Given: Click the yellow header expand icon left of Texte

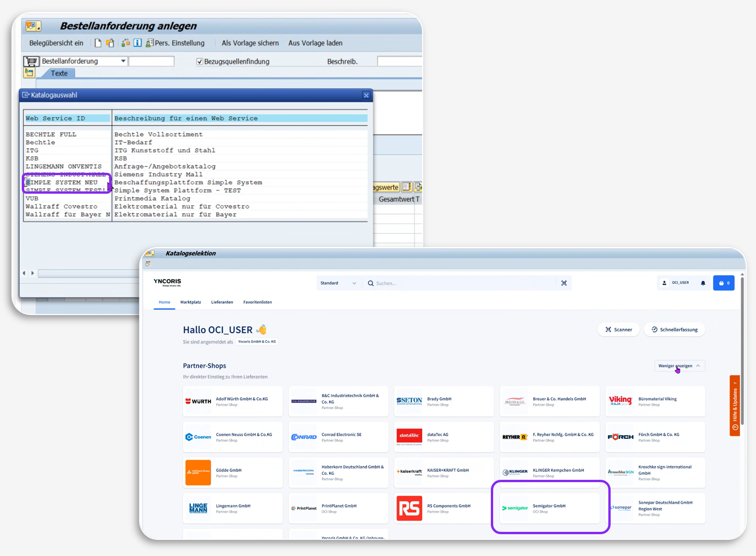Looking at the screenshot, I should point(29,73).
